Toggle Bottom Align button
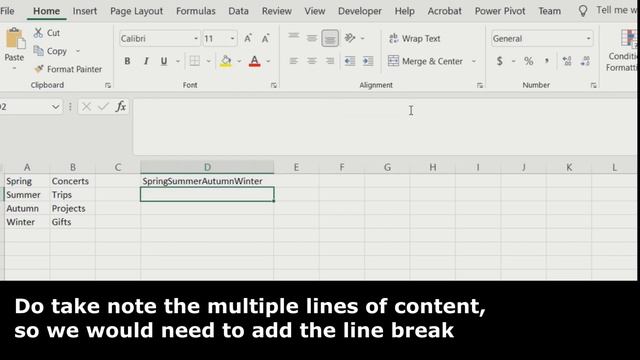The image size is (640, 360). click(x=330, y=38)
